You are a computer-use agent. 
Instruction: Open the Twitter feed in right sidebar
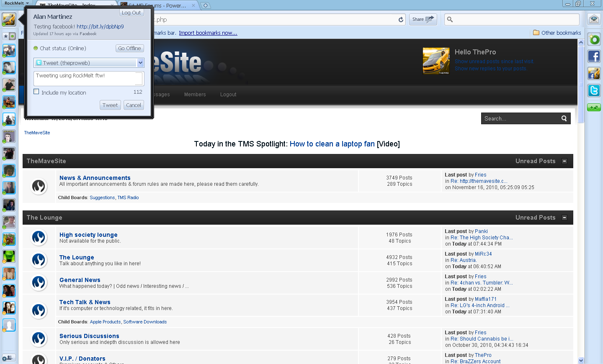[x=594, y=90]
